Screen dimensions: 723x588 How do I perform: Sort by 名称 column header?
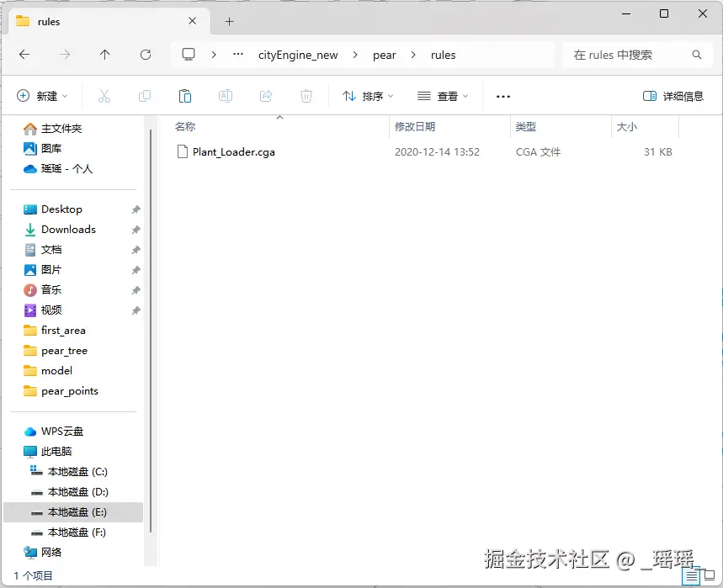pos(185,127)
